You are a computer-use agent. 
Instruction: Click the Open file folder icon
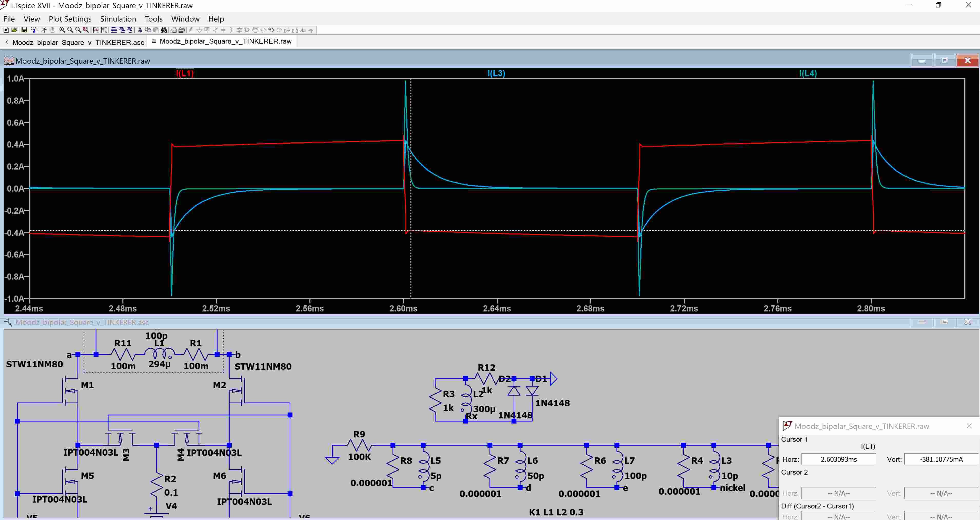(x=14, y=30)
